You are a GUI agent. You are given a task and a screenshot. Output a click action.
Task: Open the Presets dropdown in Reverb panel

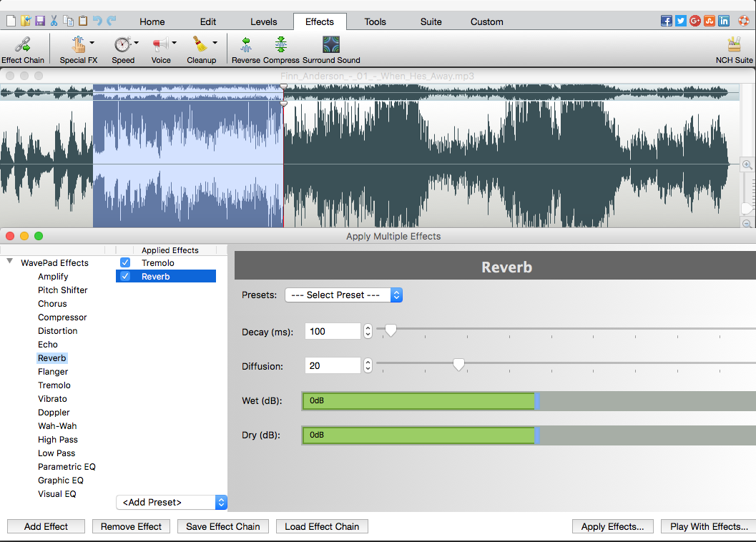point(343,295)
